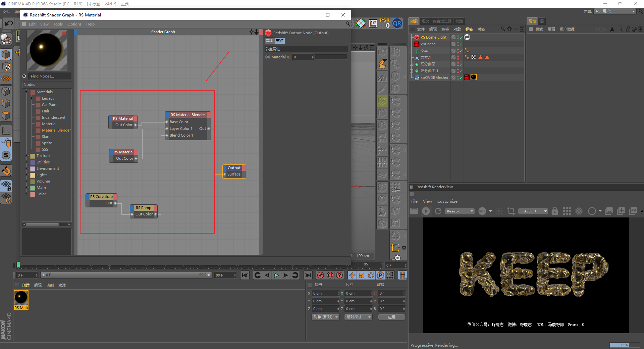644x349 pixels.
Task: Expand the Textures node category
Action: point(27,156)
